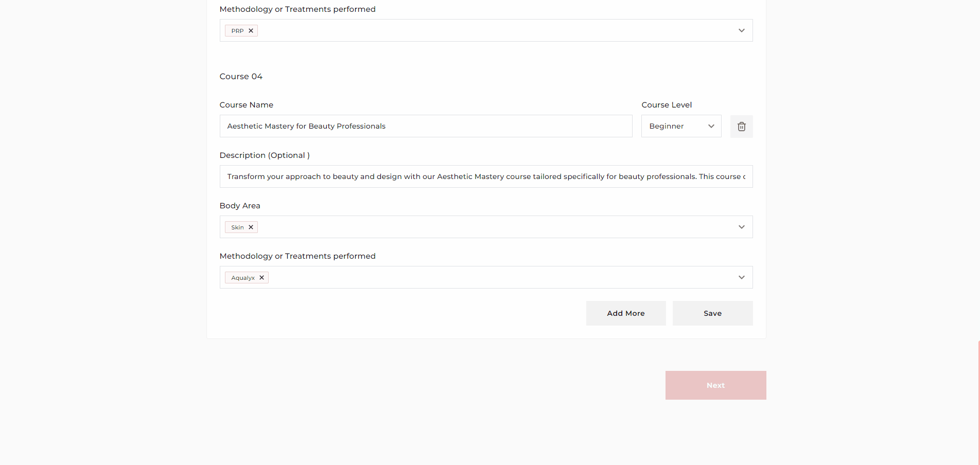Click the Course Level label
980x465 pixels.
[667, 105]
